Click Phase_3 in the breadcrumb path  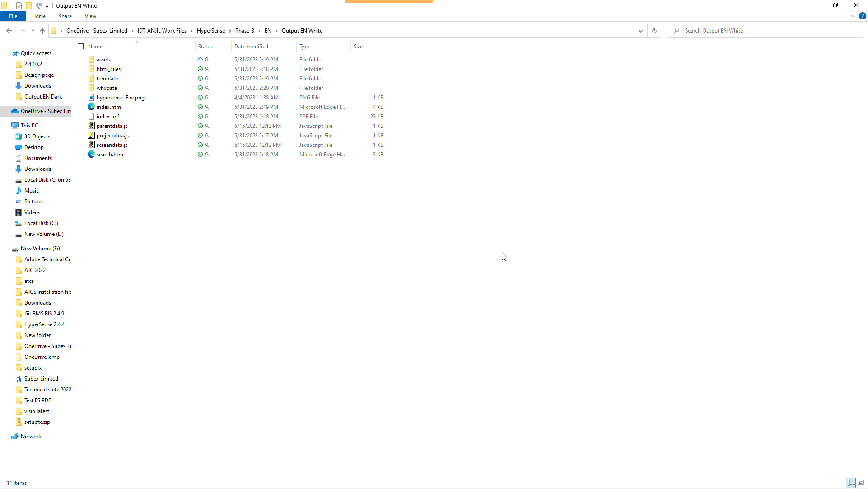(x=244, y=31)
